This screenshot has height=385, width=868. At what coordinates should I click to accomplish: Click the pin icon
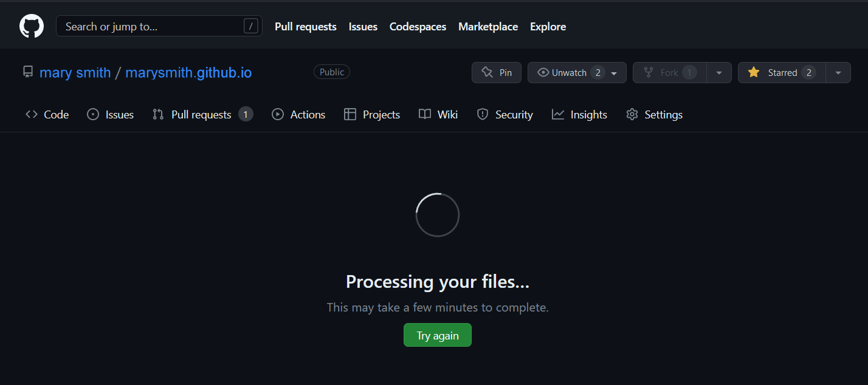click(487, 73)
